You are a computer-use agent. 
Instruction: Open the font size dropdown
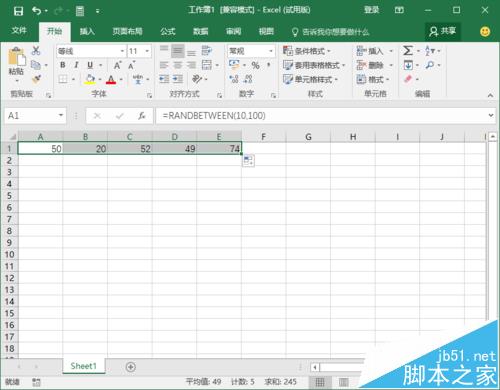(x=147, y=51)
